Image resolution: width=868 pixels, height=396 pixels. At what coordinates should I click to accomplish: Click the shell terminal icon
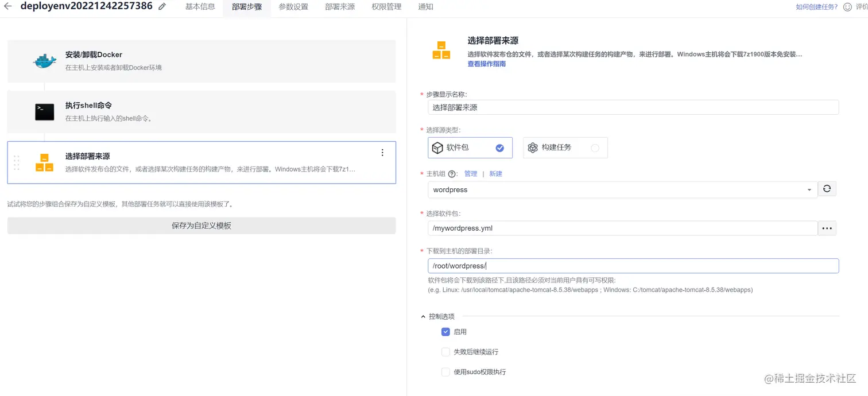click(45, 112)
